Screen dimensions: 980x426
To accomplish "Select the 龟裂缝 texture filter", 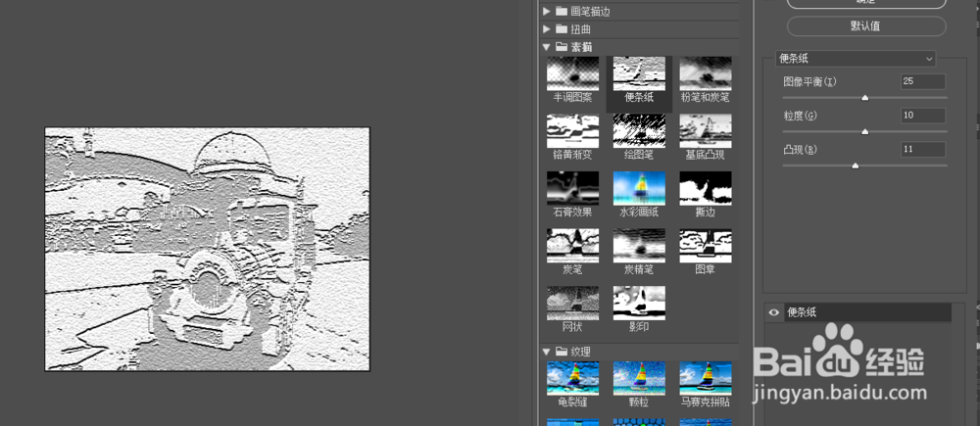I will [x=572, y=379].
